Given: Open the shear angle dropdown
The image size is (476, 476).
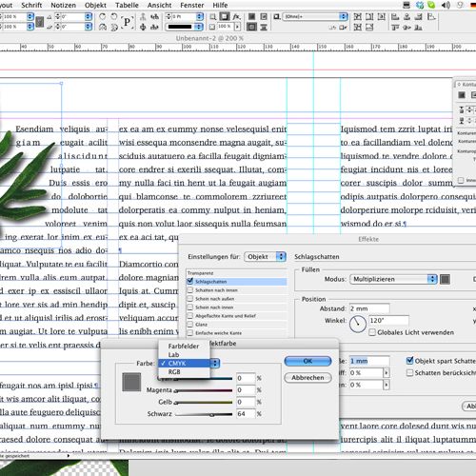Looking at the screenshot, I should [x=89, y=27].
